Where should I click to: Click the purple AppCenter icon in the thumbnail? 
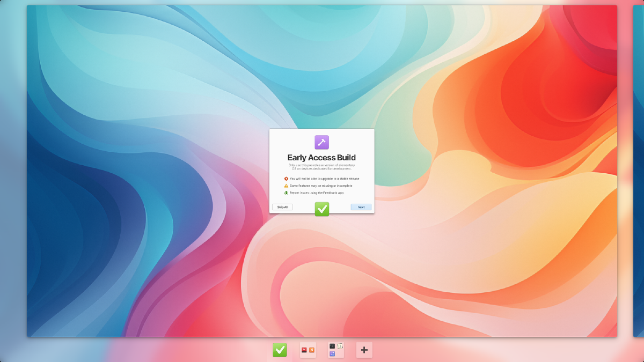pos(332,353)
